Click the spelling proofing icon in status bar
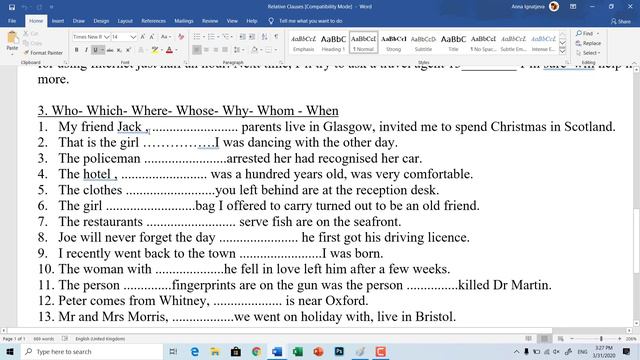 (65, 339)
